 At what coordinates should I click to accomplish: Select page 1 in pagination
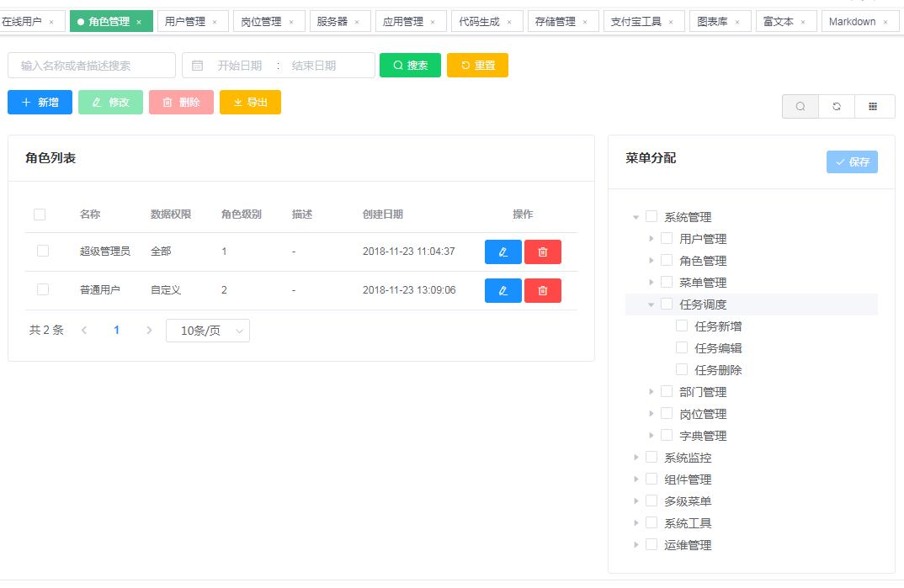click(116, 330)
